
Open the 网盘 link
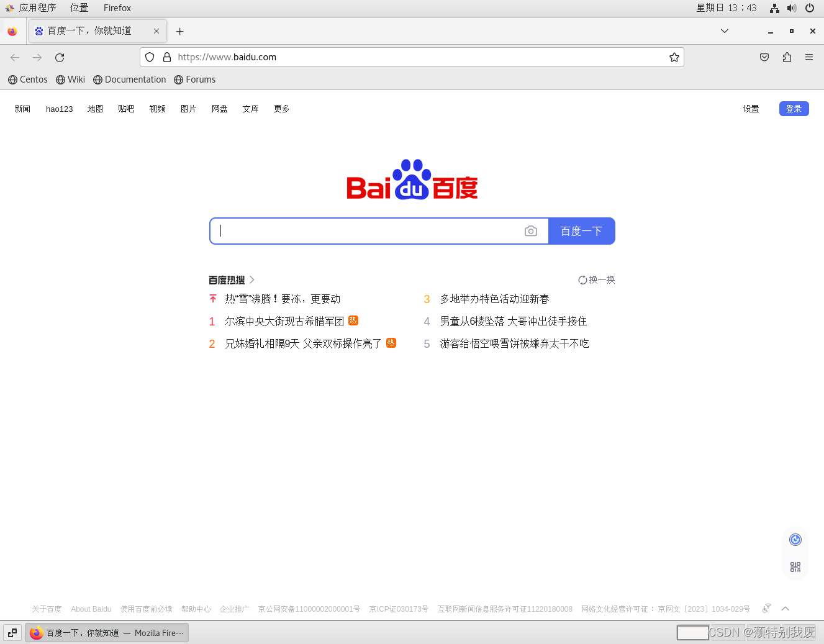[x=219, y=109]
